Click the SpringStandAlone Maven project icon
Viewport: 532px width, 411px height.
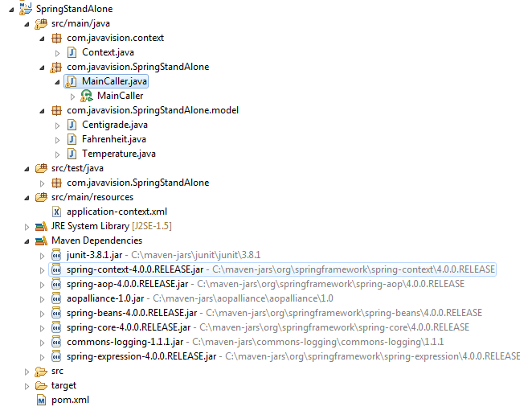tap(26, 9)
